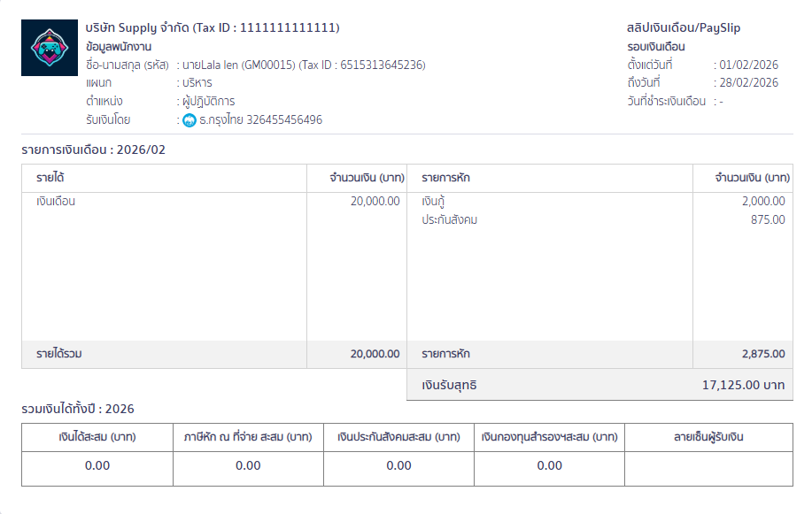Image resolution: width=812 pixels, height=514 pixels.
Task: Click the Krungthai bank icon
Action: [189, 119]
